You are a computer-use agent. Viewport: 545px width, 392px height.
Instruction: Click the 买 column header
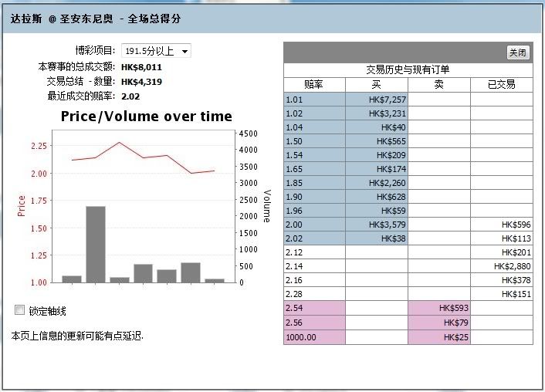(377, 85)
